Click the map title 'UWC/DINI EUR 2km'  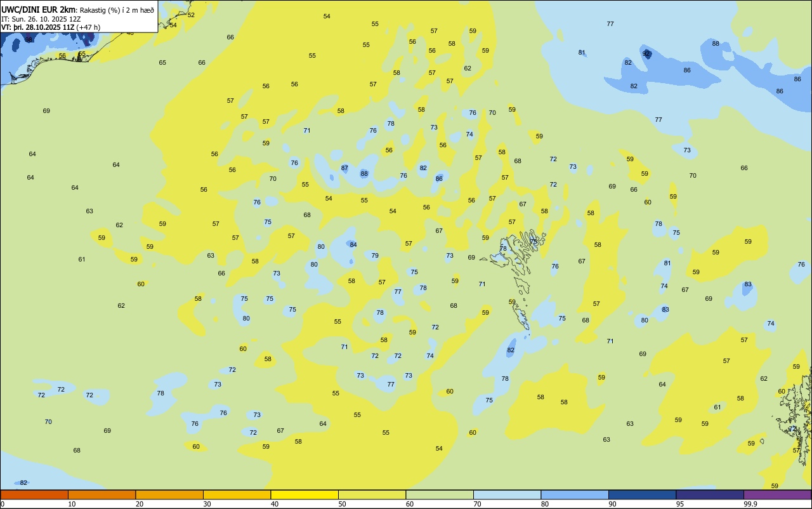click(38, 10)
